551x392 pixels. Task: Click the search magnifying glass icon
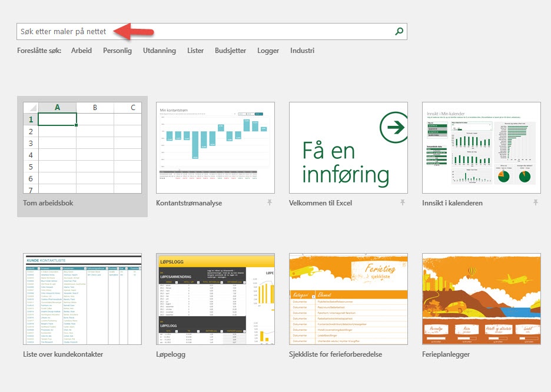pyautogui.click(x=399, y=32)
